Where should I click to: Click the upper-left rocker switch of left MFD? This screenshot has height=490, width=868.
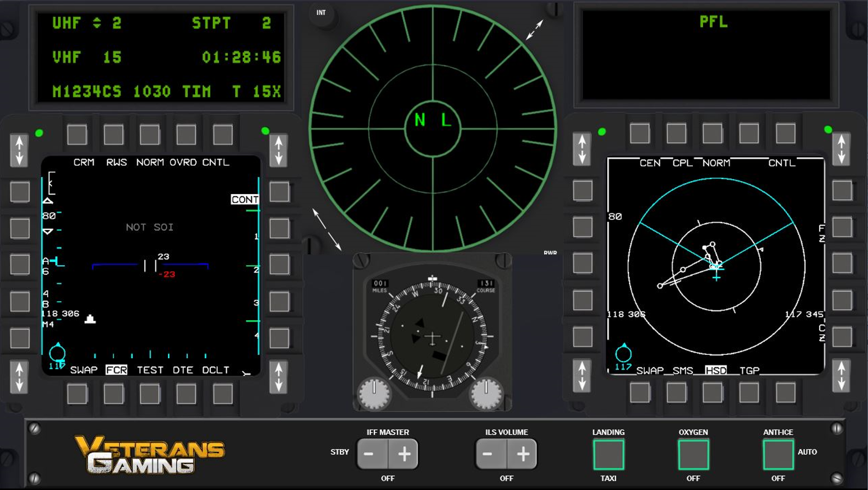coord(20,150)
